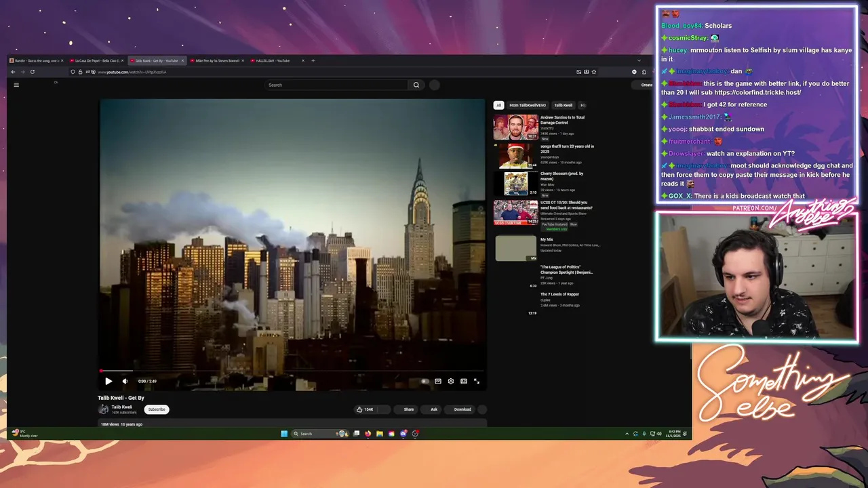Open colorfind.trickle.host link in chat
Screen dimensions: 868x488
(756, 92)
